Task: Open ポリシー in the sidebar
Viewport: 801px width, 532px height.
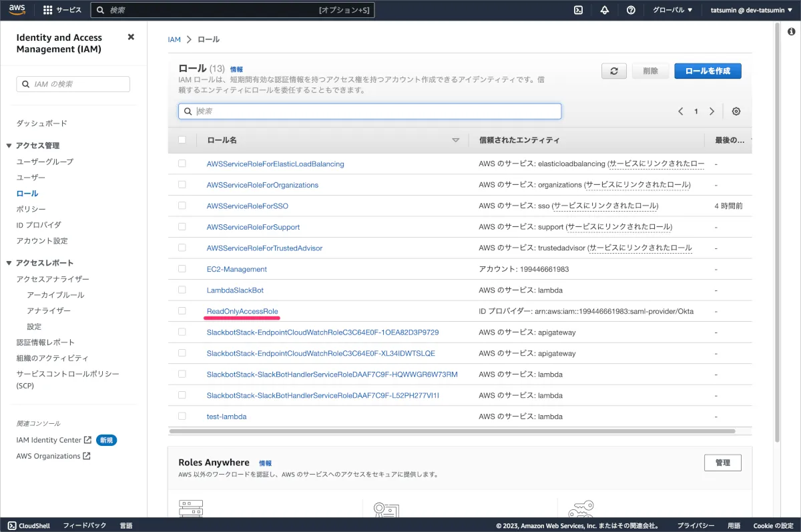Action: coord(31,209)
